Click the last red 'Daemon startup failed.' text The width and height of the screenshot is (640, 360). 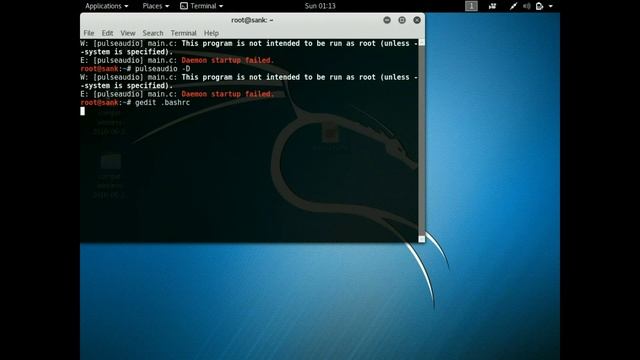pos(227,94)
